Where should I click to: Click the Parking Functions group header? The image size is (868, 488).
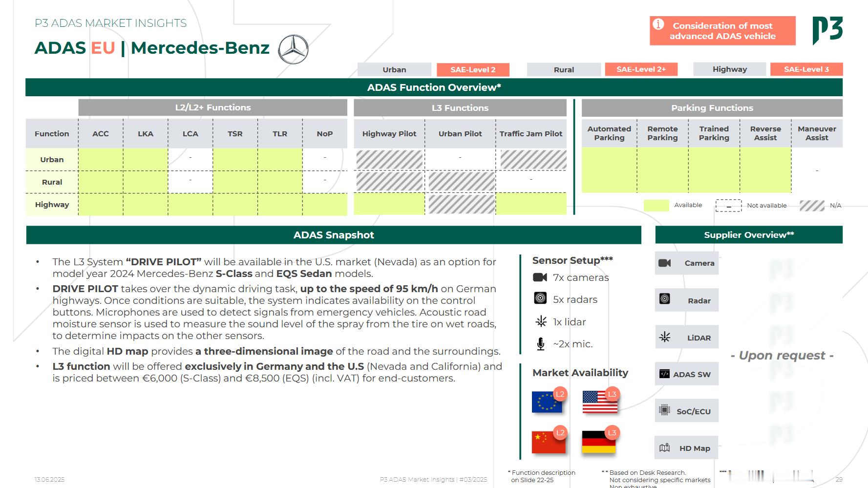coord(712,108)
